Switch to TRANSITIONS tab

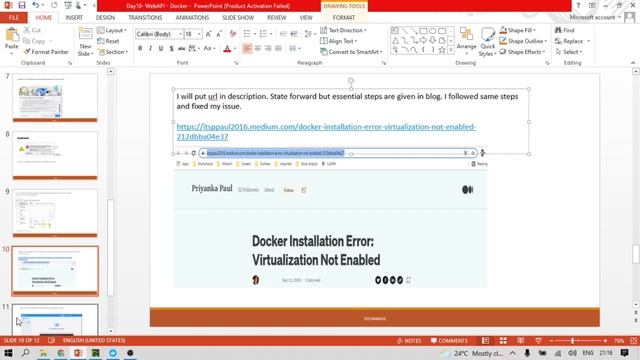[145, 18]
